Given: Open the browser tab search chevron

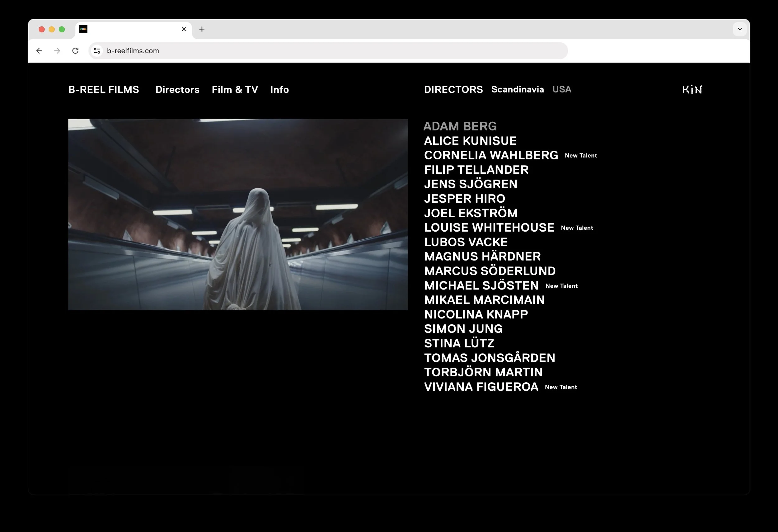Looking at the screenshot, I should 739,29.
